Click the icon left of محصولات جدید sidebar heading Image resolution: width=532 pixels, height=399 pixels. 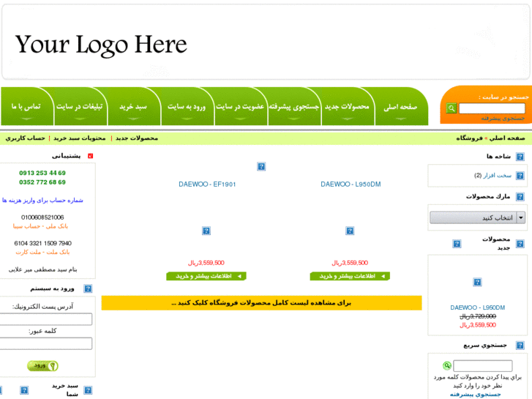457,244
